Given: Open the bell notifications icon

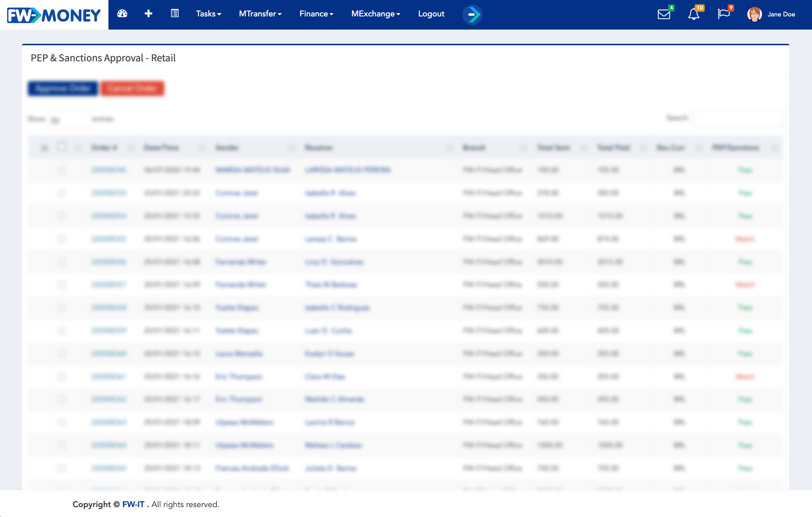Looking at the screenshot, I should [x=694, y=15].
